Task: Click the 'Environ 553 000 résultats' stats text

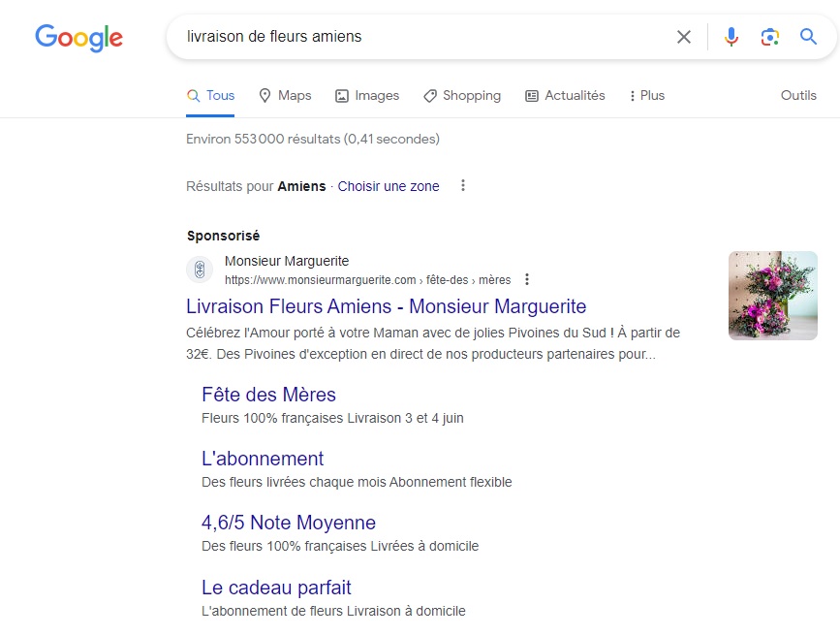Action: pos(313,139)
